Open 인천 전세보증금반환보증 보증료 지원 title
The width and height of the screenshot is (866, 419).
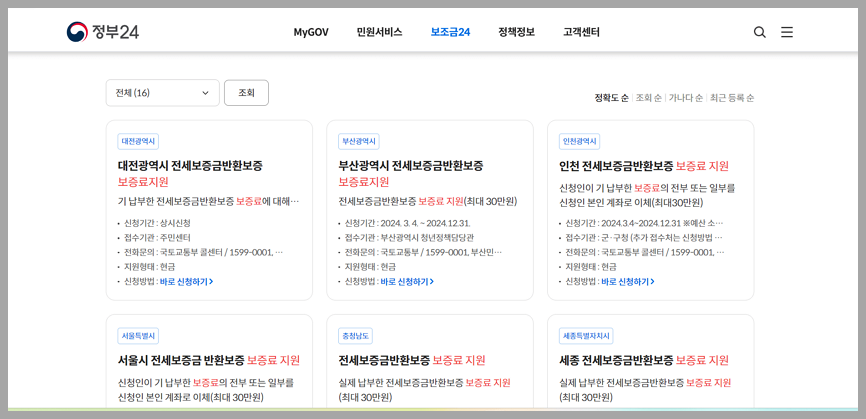[644, 166]
